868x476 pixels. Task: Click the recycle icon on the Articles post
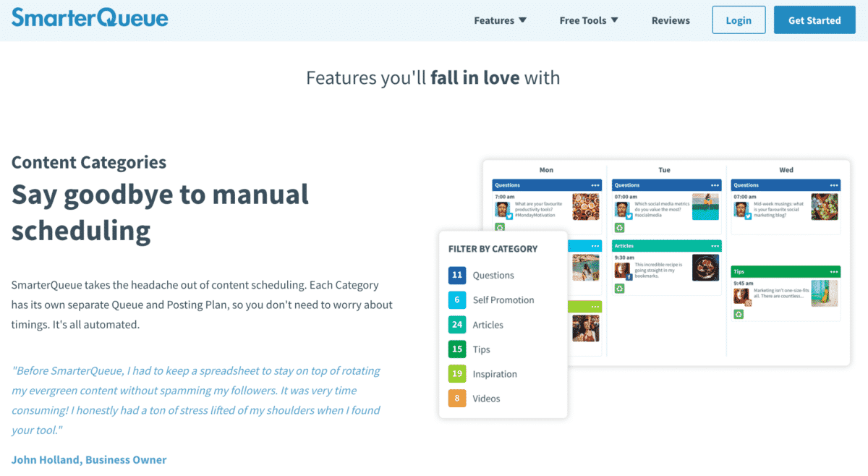tap(619, 289)
